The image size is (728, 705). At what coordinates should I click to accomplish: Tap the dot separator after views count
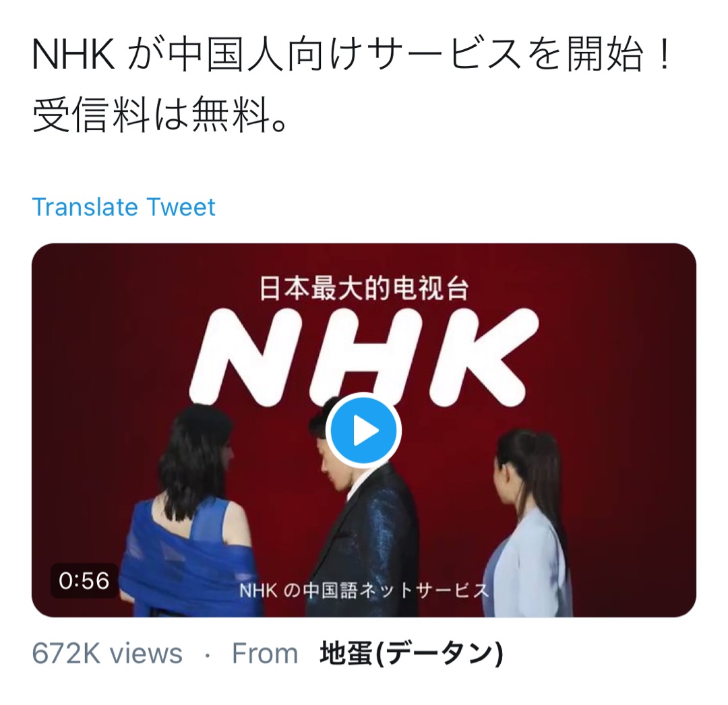pos(208,655)
